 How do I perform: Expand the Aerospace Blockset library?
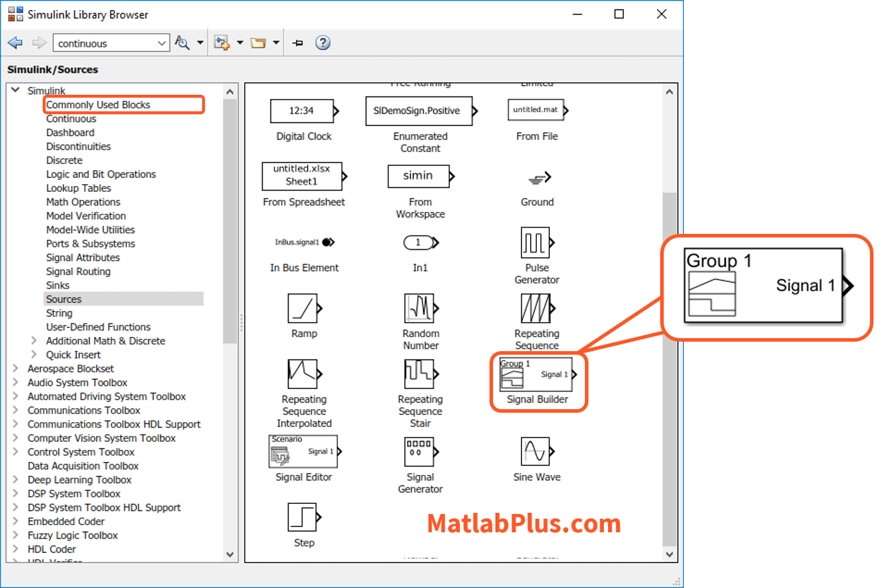[15, 368]
